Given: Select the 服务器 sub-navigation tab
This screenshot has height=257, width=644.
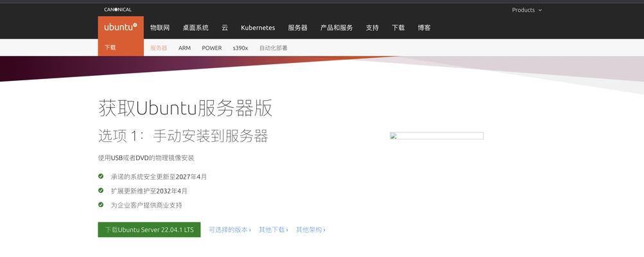Looking at the screenshot, I should 159,48.
